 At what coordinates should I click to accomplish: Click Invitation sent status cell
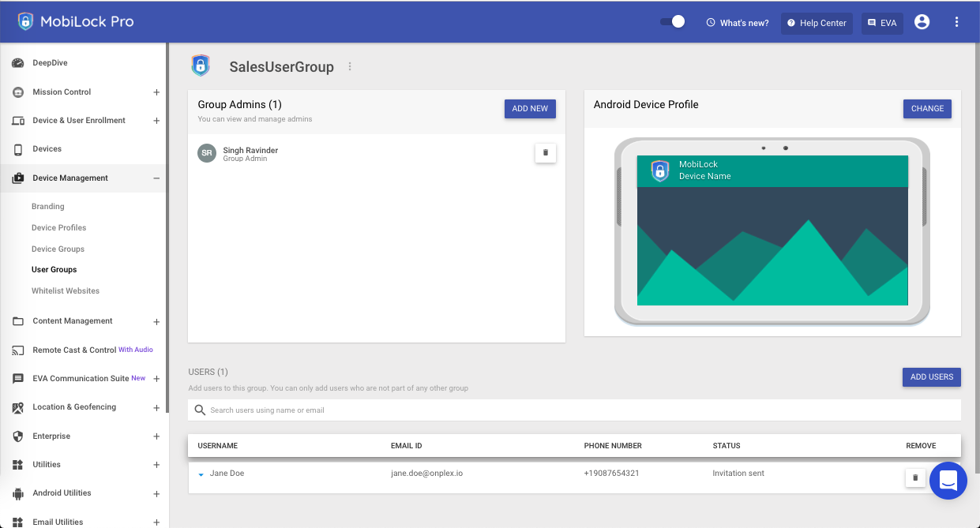[738, 474]
